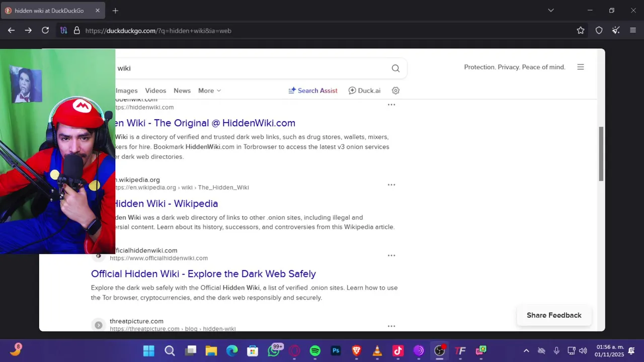This screenshot has width=644, height=362.
Task: Click the microphone tray icon
Action: (556, 351)
